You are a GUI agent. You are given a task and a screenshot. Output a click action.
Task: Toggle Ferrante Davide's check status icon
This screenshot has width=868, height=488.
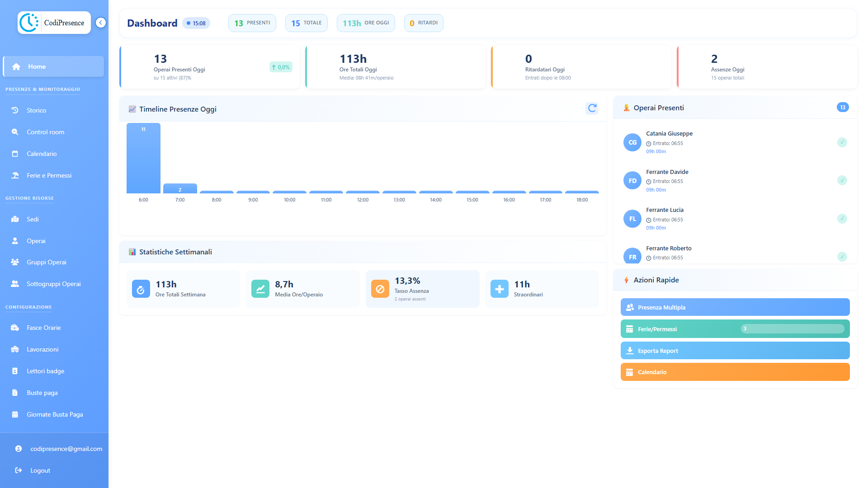[x=842, y=180]
